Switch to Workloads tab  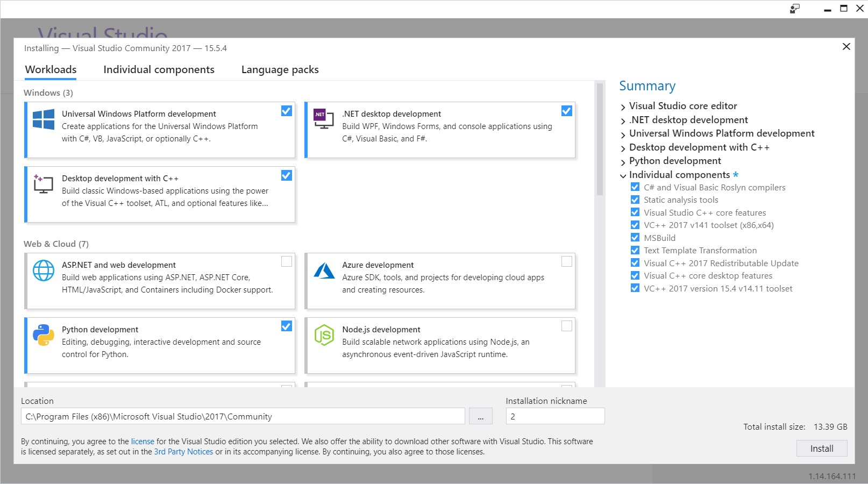[x=51, y=69]
